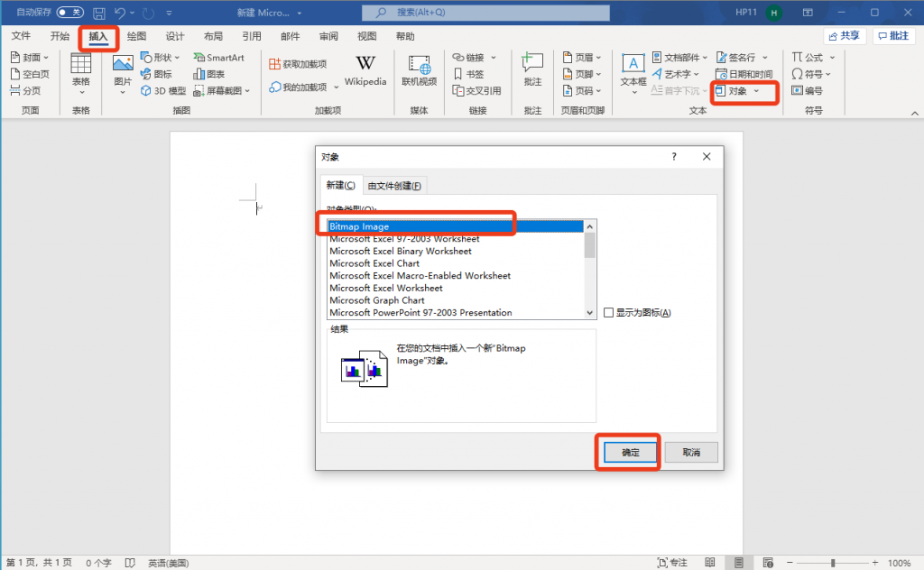
Task: Open the 布局 ribbon tab
Action: point(213,36)
